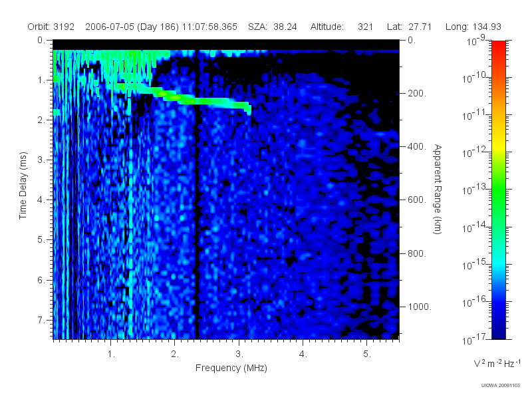Click the '4.' frequency axis tick label

303,354
